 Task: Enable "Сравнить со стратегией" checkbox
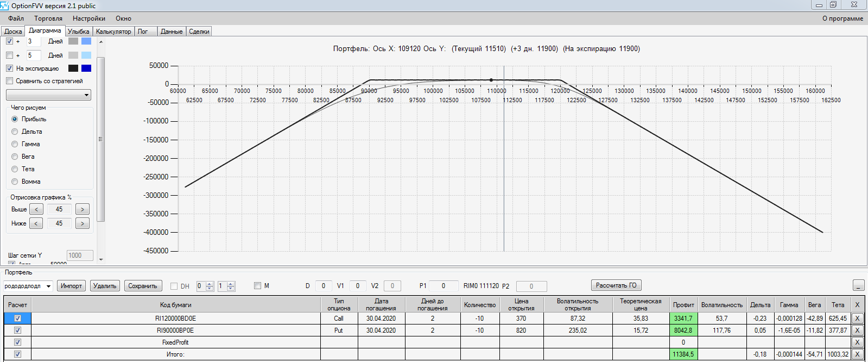[9, 81]
